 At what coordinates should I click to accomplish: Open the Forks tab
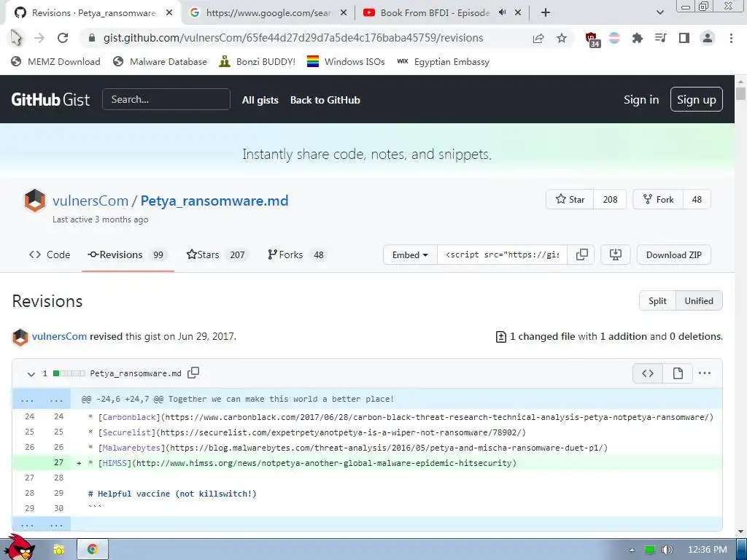[296, 254]
